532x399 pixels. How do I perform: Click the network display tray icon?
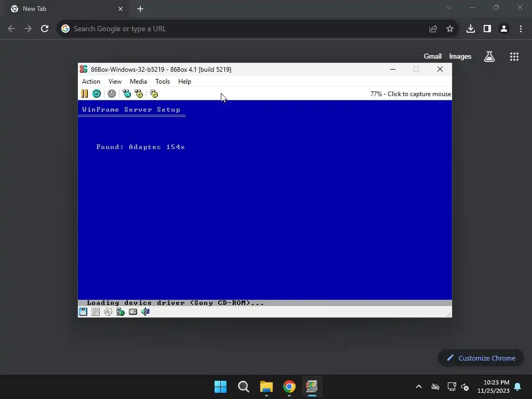tap(451, 387)
